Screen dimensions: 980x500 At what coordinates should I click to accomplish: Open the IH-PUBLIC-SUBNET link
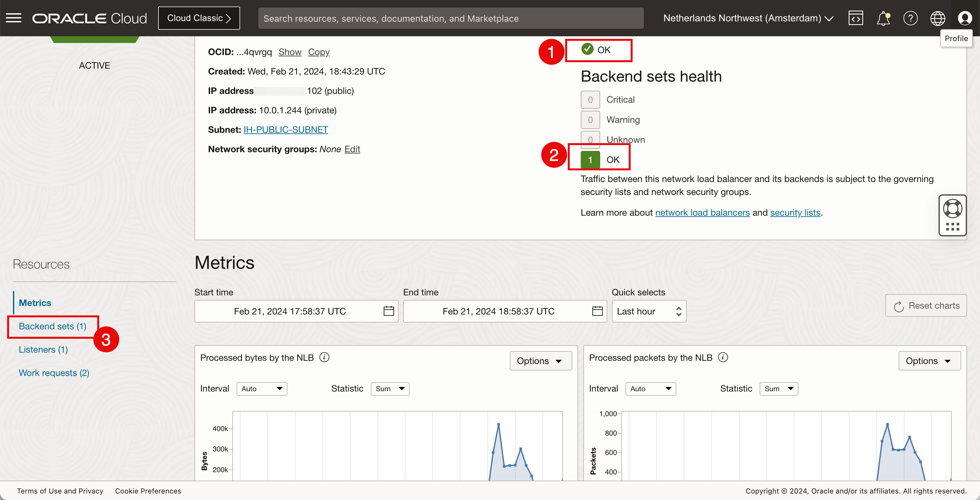tap(286, 130)
